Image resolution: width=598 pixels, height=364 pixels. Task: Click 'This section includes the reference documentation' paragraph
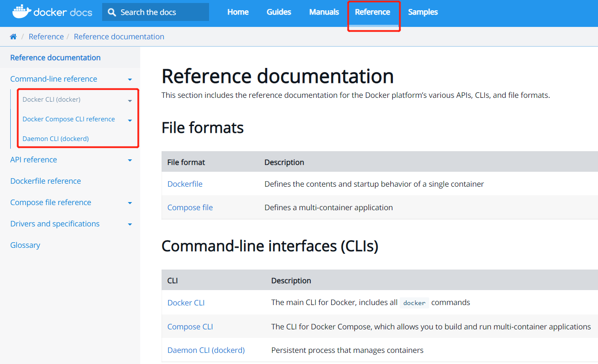pyautogui.click(x=356, y=95)
